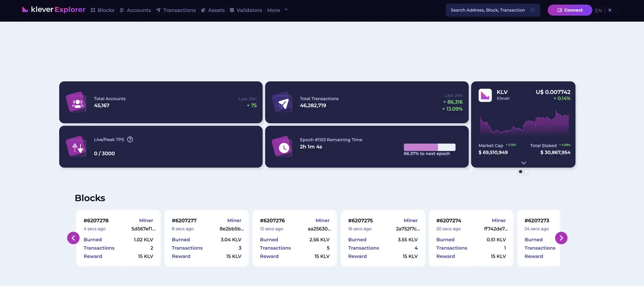The height and width of the screenshot is (286, 644).
Task: Click the 66.37% to next epoch label
Action: click(427, 154)
